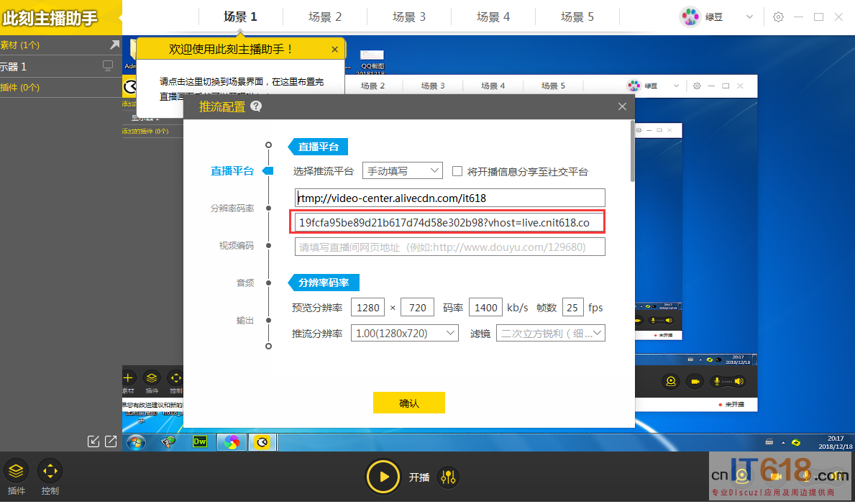The height and width of the screenshot is (504, 855).
Task: Dismiss the 欢迎使用此刻主播助手 welcome tooltip
Action: click(334, 49)
